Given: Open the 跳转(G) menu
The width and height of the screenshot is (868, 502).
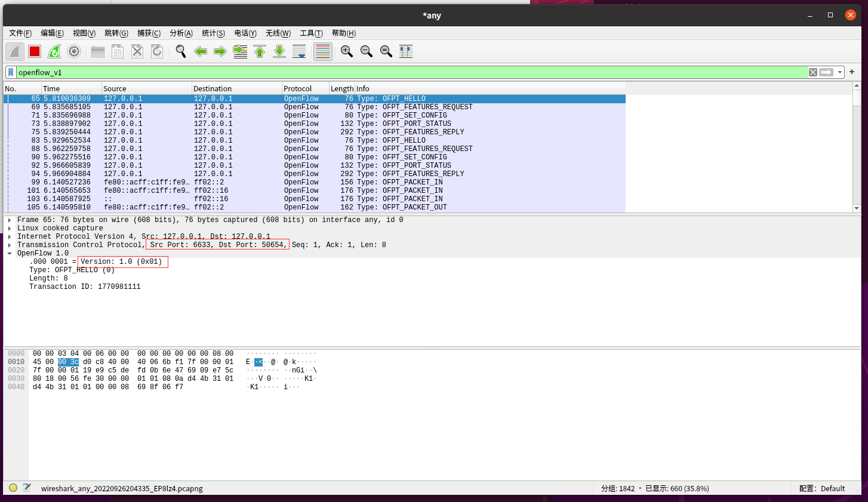Looking at the screenshot, I should pyautogui.click(x=116, y=33).
